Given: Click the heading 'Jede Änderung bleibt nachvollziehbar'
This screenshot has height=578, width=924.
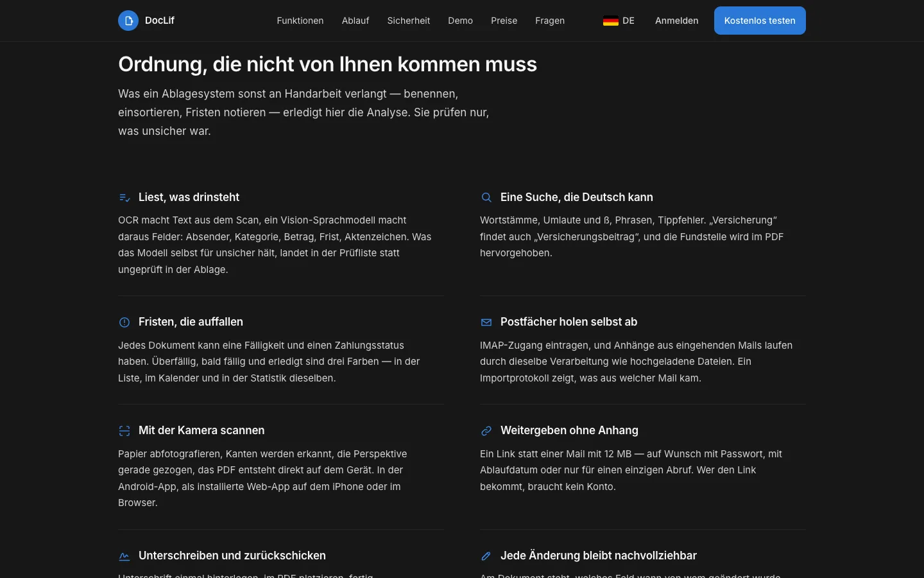Looking at the screenshot, I should [599, 556].
